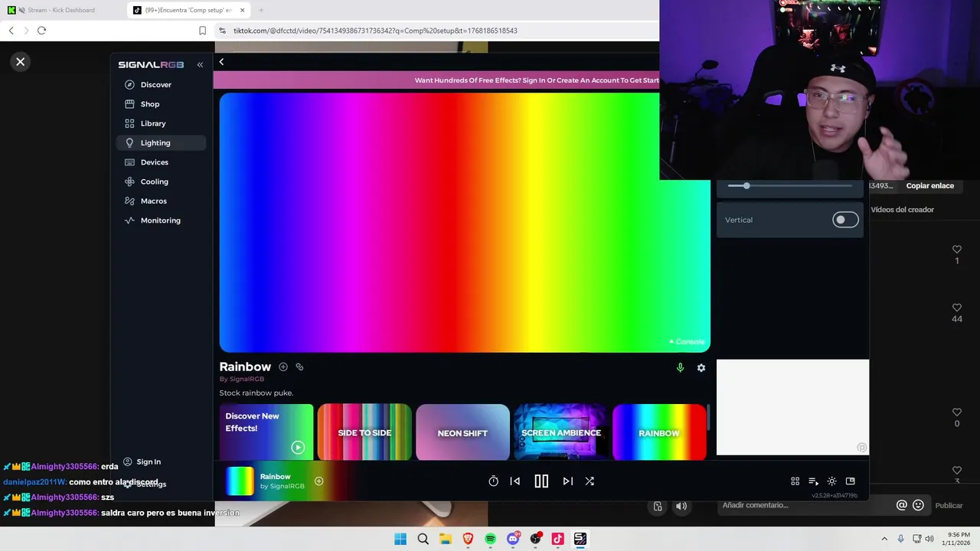This screenshot has height=551, width=980.
Task: Open the Monitoring page
Action: pos(160,220)
